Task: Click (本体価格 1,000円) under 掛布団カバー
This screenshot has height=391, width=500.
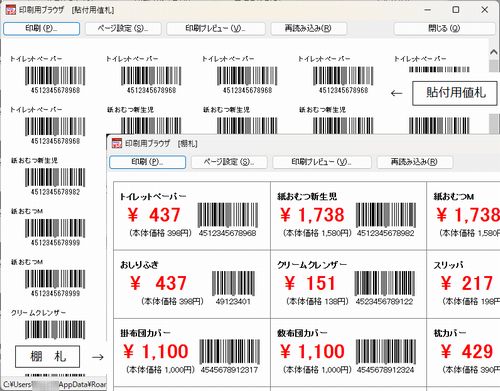Action: point(160,370)
